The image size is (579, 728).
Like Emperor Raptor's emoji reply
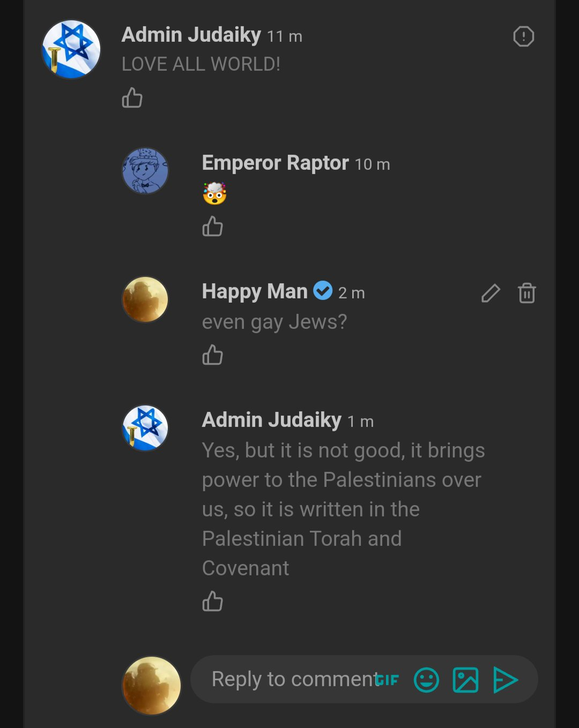tap(212, 227)
